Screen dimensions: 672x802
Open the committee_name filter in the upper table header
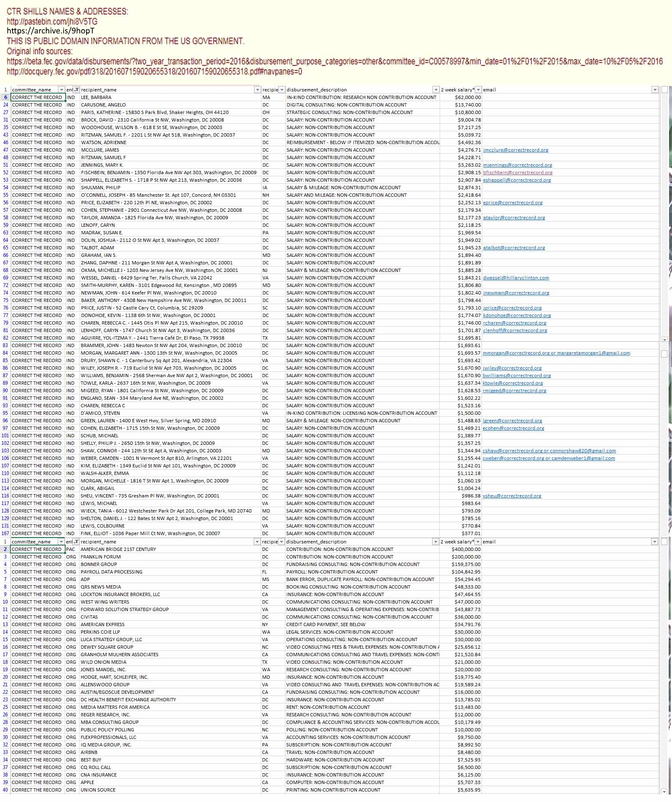click(61, 90)
